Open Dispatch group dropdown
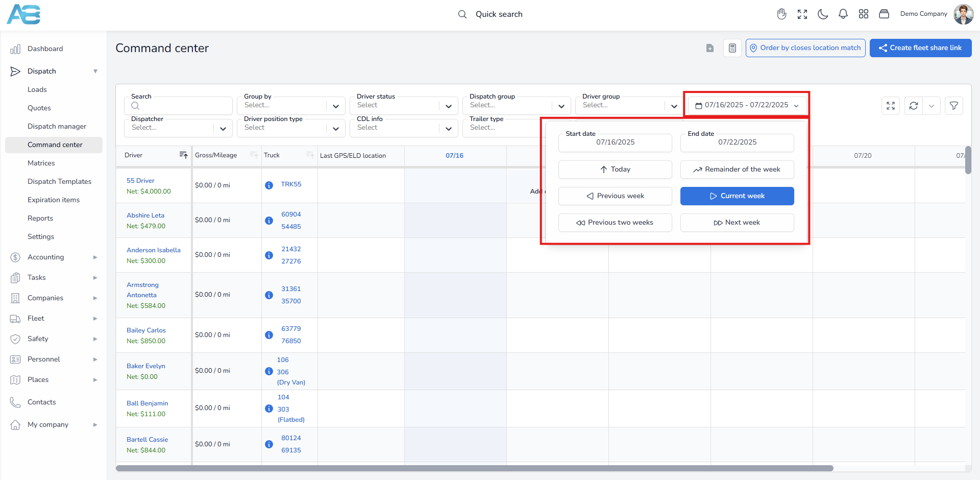Screen dimensions: 980x480 click(517, 106)
